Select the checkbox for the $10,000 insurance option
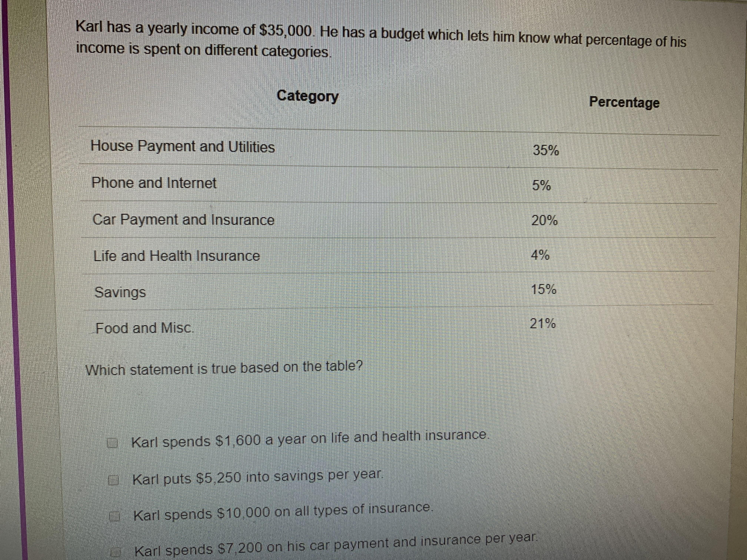747x560 pixels. point(115,516)
